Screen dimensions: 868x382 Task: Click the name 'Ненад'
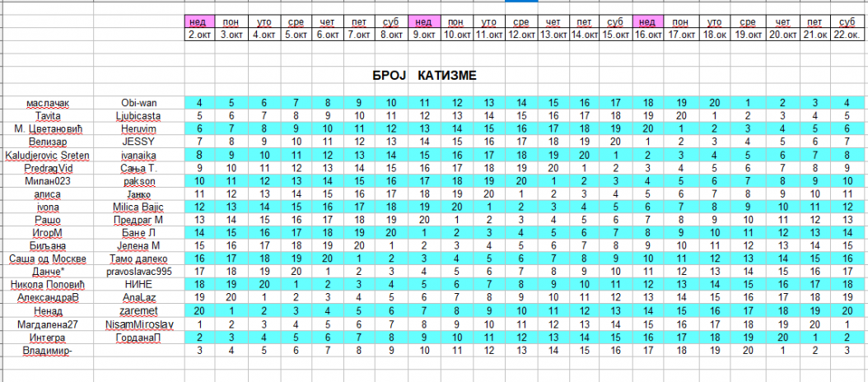coord(46,310)
